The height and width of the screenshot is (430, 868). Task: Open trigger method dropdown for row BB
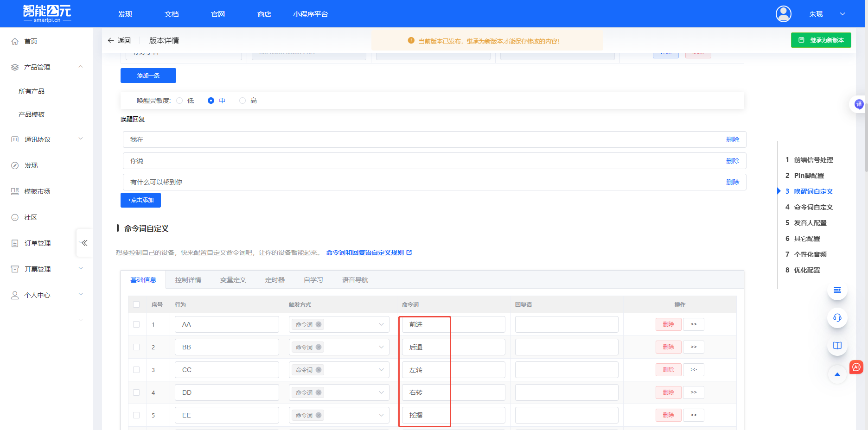pyautogui.click(x=339, y=347)
